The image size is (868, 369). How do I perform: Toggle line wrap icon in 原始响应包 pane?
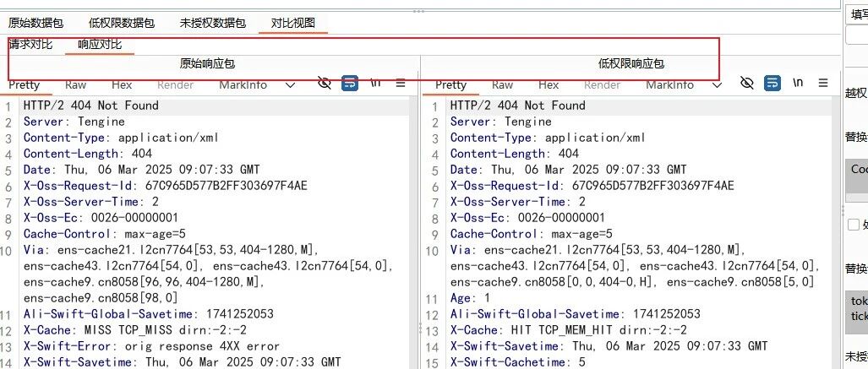tap(350, 84)
